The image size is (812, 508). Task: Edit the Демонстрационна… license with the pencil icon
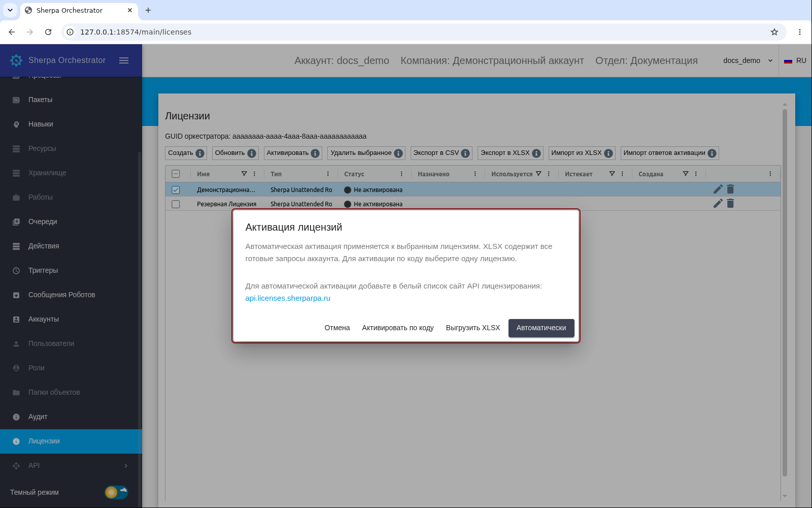click(718, 189)
